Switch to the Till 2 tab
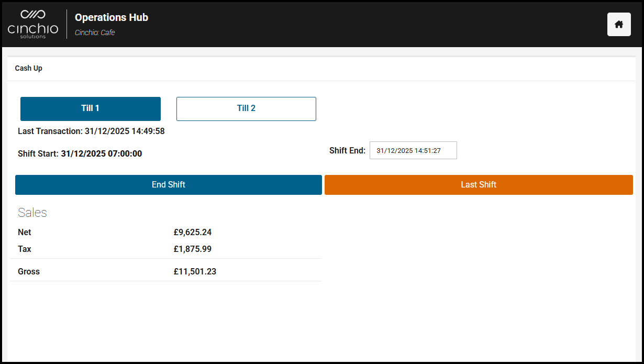644x364 pixels. (x=246, y=109)
